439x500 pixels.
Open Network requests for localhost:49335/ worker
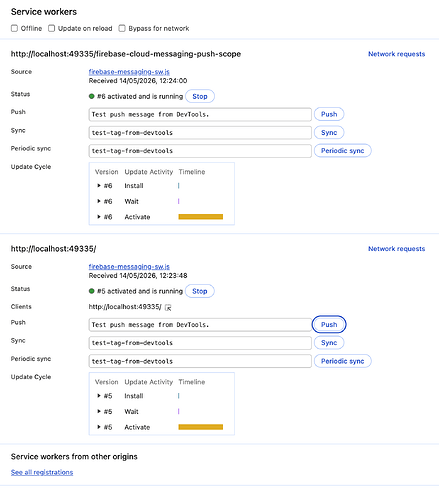tap(396, 249)
